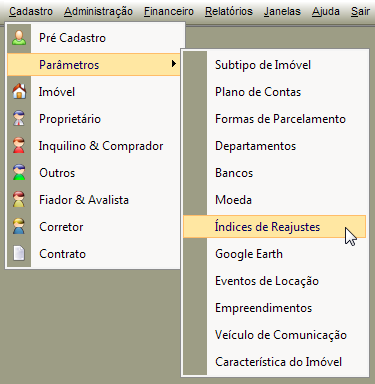Open the Cadastro menu
The height and width of the screenshot is (384, 375).
tap(31, 12)
